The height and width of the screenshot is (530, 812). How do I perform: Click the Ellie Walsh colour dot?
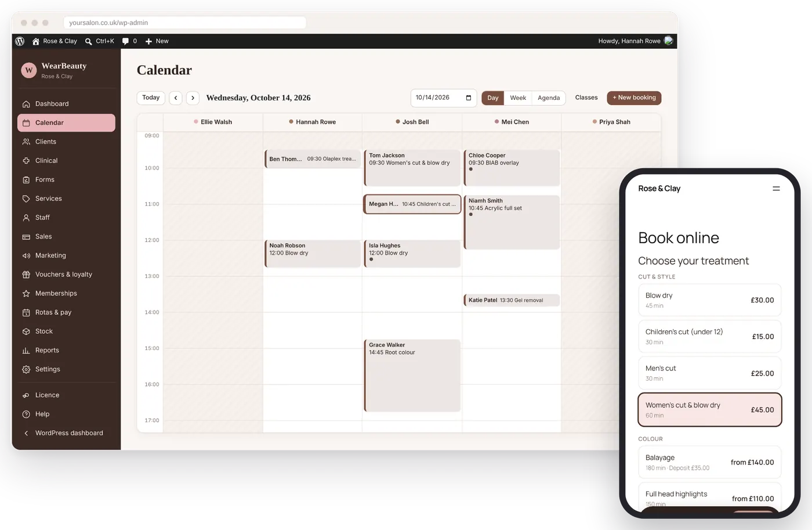tap(196, 122)
